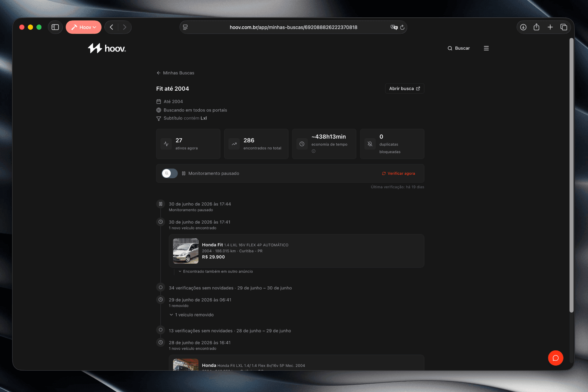Open a new tab
This screenshot has height=392, width=588.
(550, 27)
